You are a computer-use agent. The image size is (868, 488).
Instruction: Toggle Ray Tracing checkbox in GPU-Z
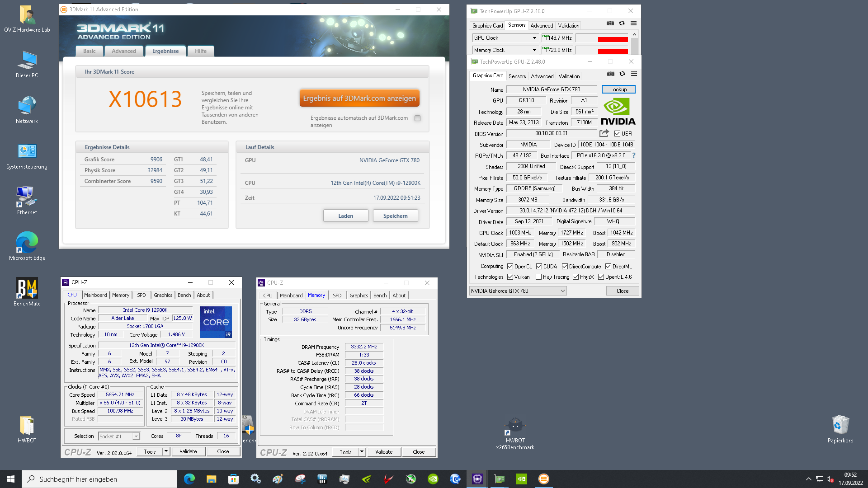(x=538, y=277)
